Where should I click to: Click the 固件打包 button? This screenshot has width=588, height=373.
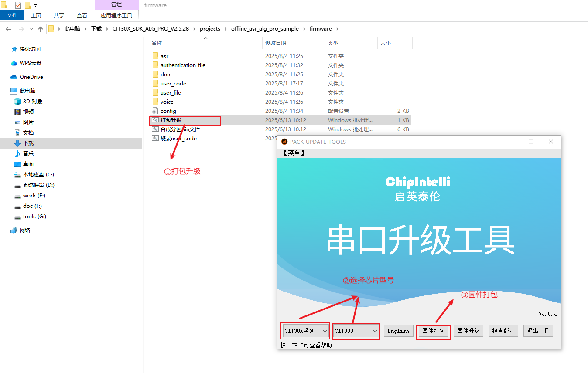tap(433, 331)
